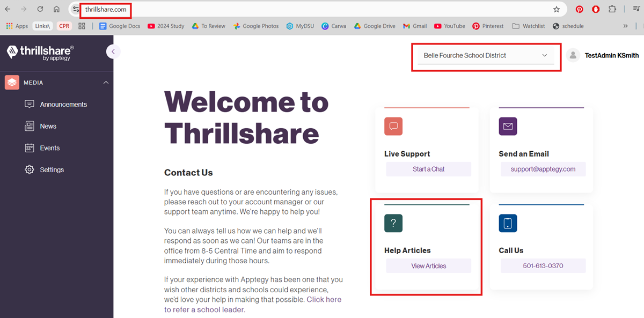Open the Watchlist bookmark folder

[529, 26]
